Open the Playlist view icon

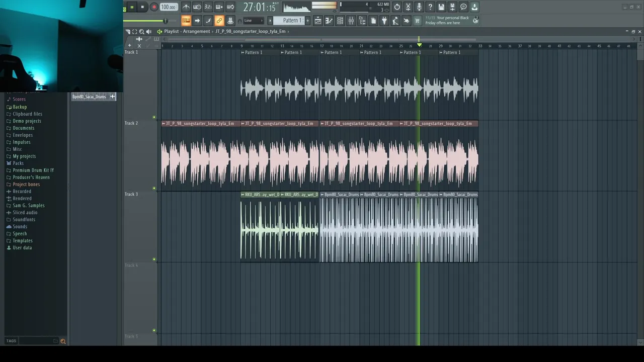318,21
